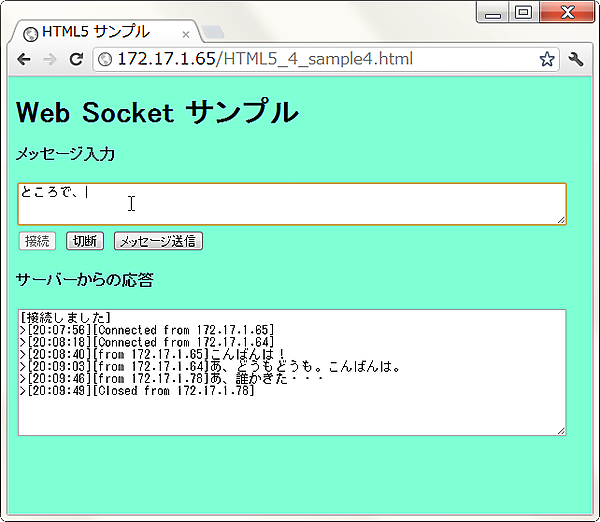Maximize the browser window
This screenshot has height=522, width=600.
(523, 13)
